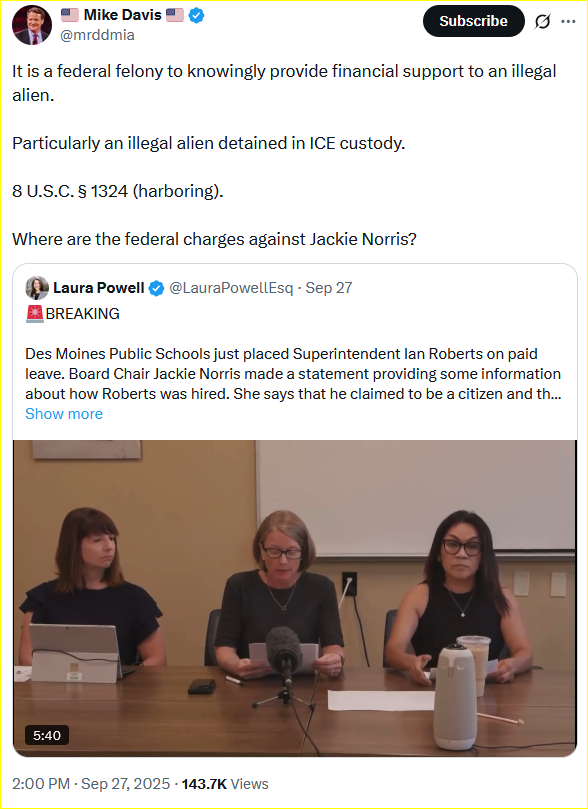The height and width of the screenshot is (809, 588).
Task: Click the red siren BREAKING emoji
Action: (35, 314)
